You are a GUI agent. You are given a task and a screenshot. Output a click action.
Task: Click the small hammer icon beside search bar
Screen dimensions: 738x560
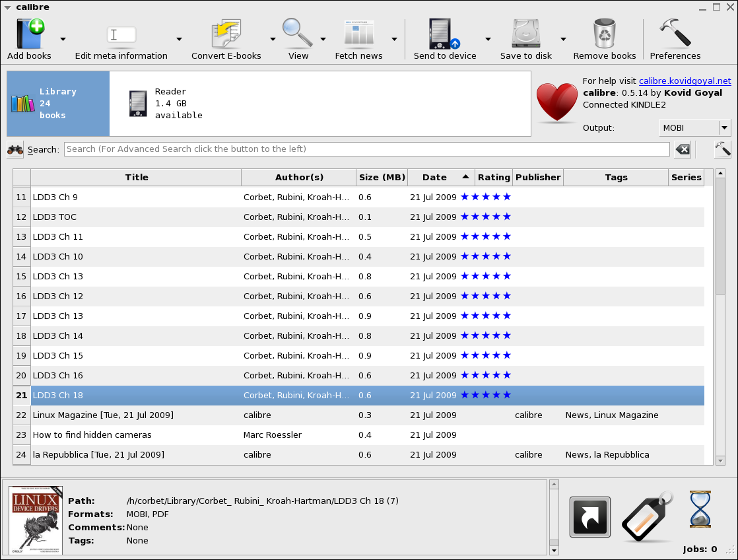(722, 149)
